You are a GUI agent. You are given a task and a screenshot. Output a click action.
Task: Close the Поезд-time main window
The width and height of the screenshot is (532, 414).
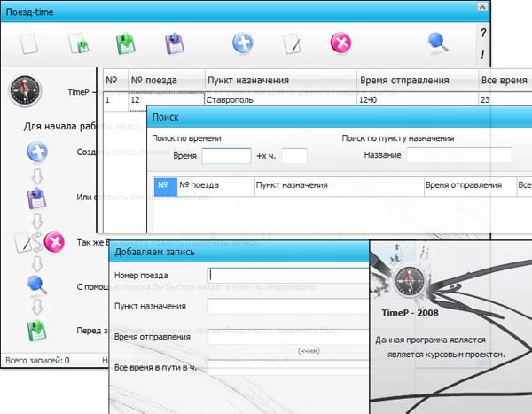coord(482,6)
